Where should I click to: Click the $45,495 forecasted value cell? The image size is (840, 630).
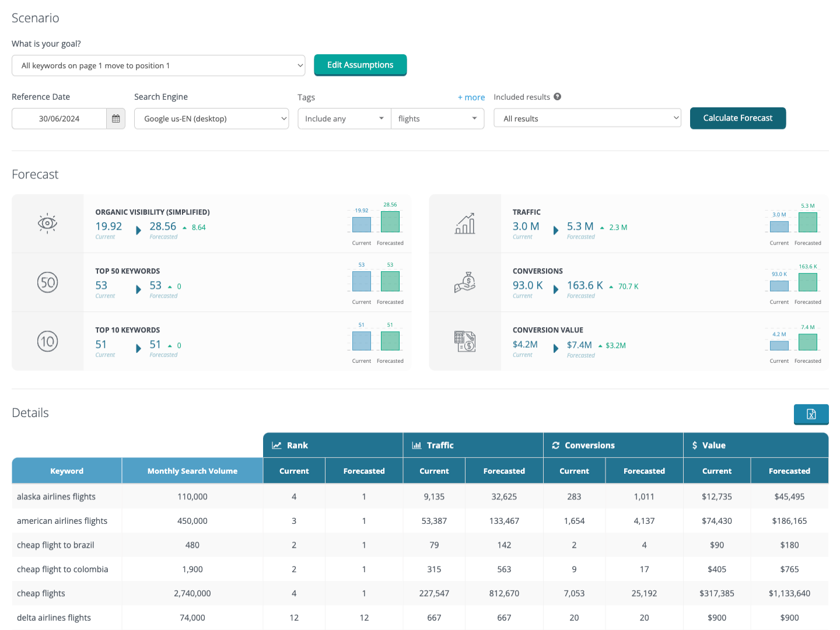click(789, 496)
